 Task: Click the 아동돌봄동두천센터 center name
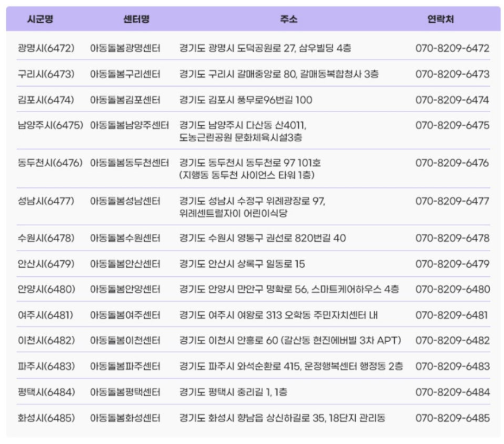129,163
